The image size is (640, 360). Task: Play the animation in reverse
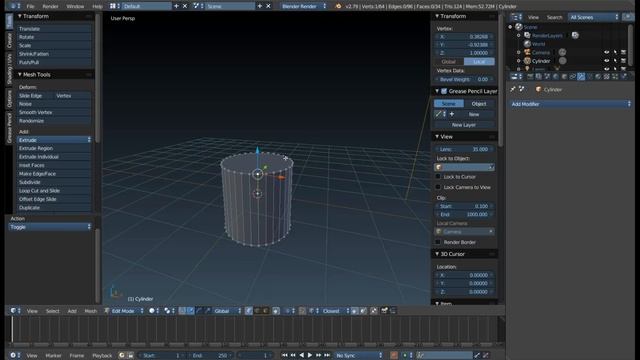(x=301, y=355)
